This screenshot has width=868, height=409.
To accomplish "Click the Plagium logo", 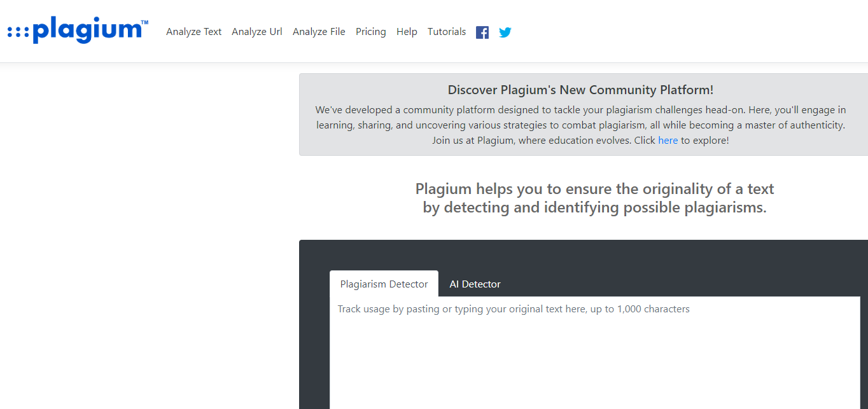I will 76,31.
